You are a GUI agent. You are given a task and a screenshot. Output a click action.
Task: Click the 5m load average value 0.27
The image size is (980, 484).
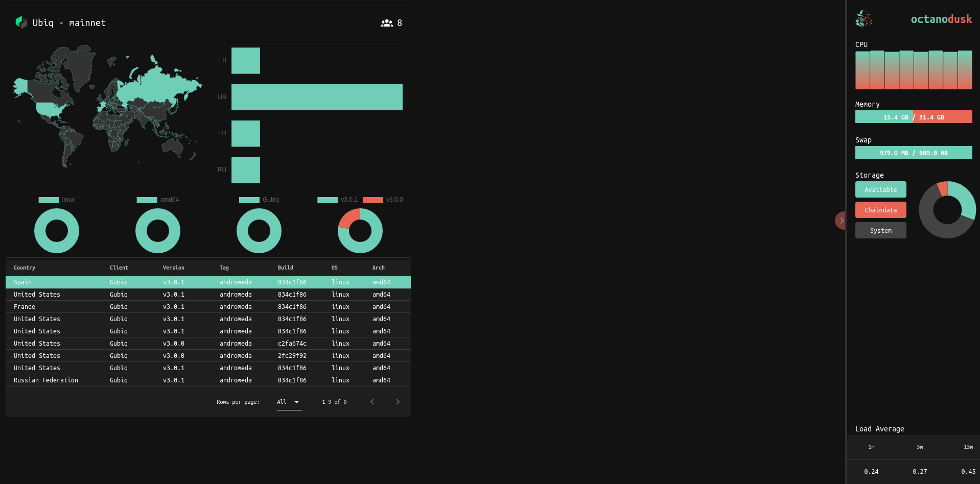[x=920, y=472]
